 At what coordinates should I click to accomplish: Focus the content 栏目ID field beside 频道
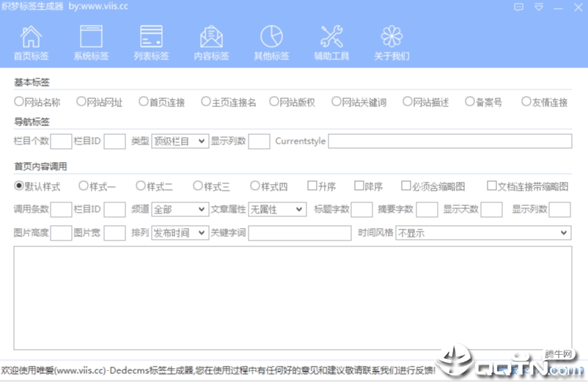coord(115,210)
